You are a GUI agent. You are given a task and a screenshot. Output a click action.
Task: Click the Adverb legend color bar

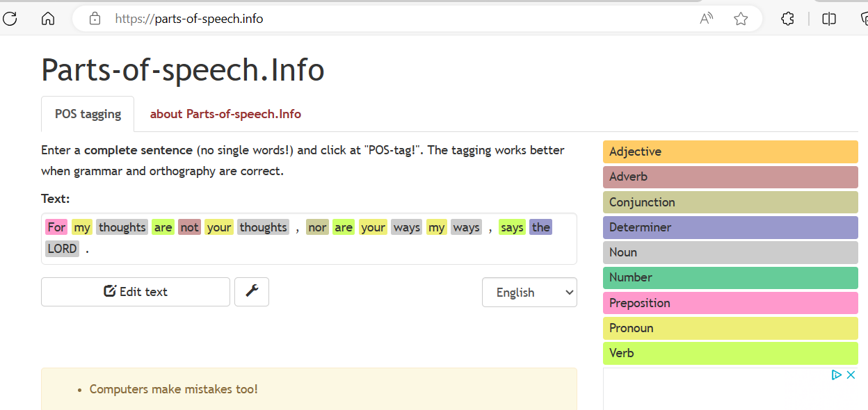(x=730, y=177)
